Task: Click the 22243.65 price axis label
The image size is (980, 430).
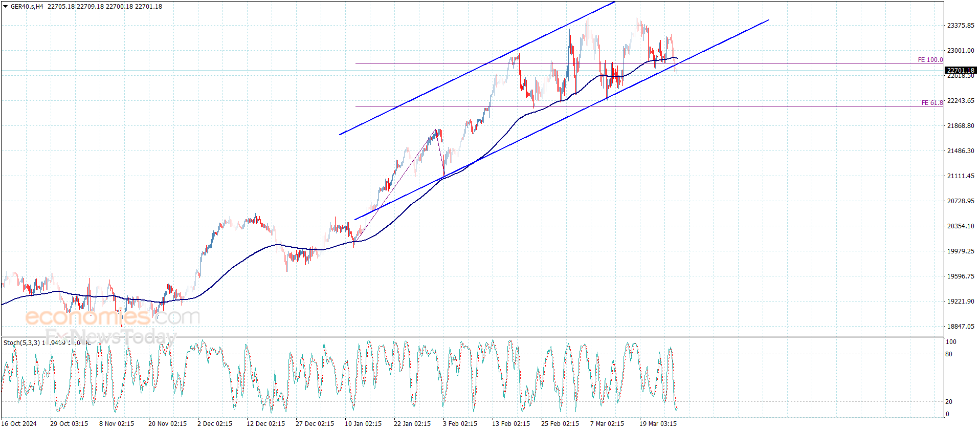Action: (x=961, y=101)
